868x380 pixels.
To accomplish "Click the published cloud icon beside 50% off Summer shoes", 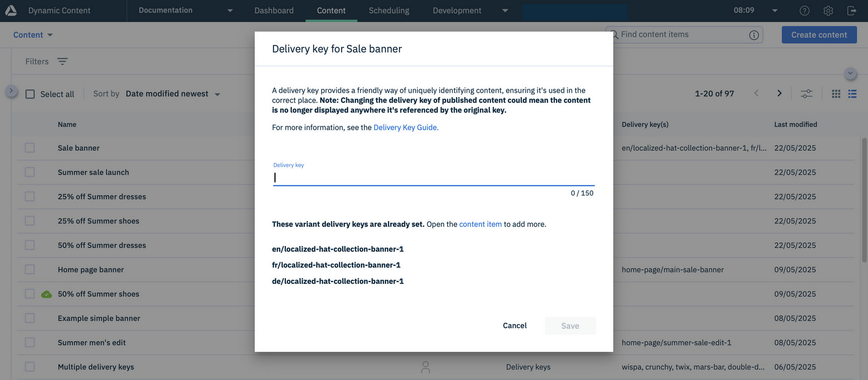I will click(x=47, y=294).
